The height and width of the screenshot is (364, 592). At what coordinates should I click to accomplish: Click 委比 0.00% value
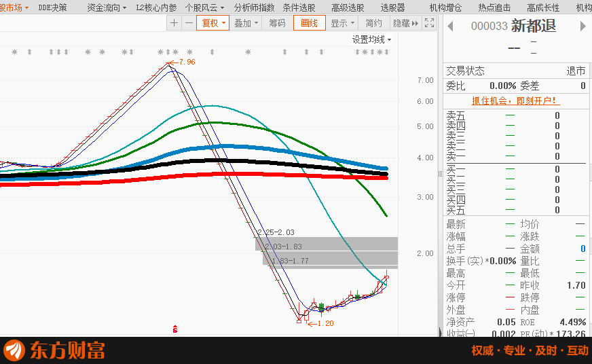tap(502, 86)
